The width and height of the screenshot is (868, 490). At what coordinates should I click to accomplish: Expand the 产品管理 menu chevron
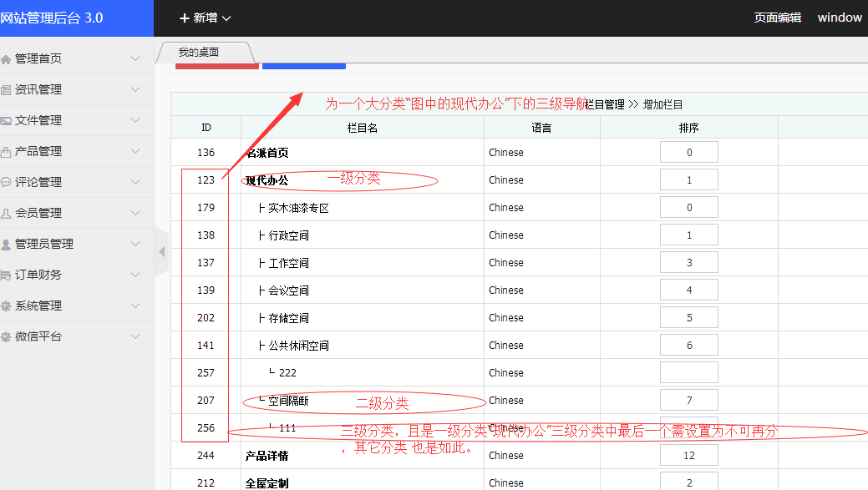[x=135, y=151]
